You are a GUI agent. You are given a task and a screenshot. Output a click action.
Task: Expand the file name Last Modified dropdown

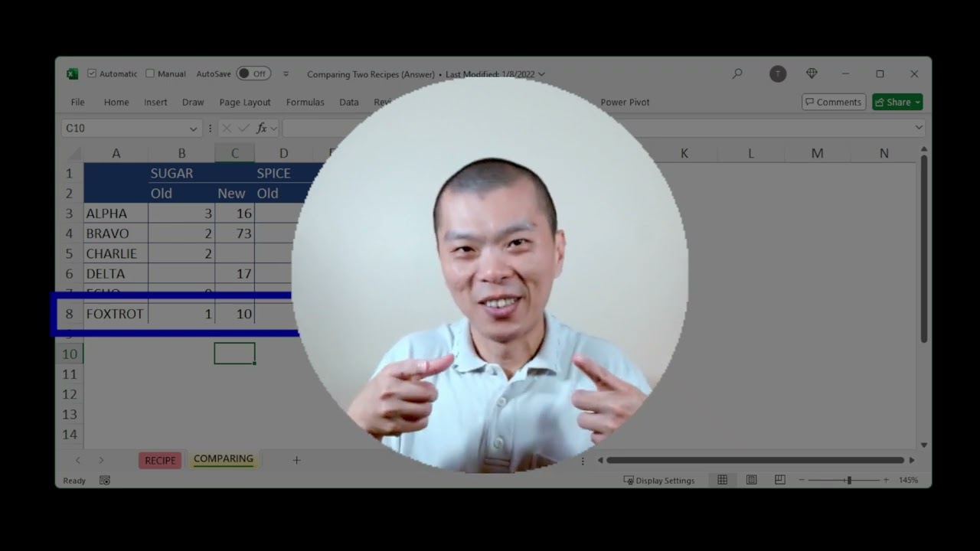click(542, 74)
